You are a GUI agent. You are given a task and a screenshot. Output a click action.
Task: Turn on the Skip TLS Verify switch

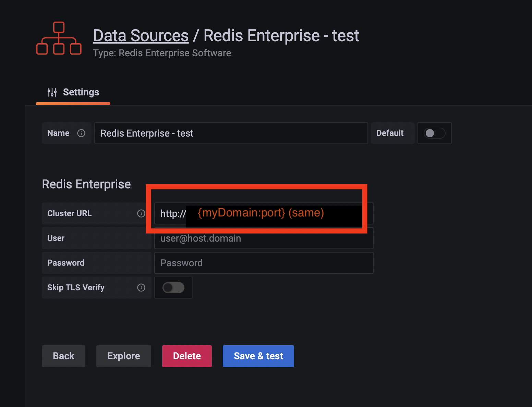[173, 288]
